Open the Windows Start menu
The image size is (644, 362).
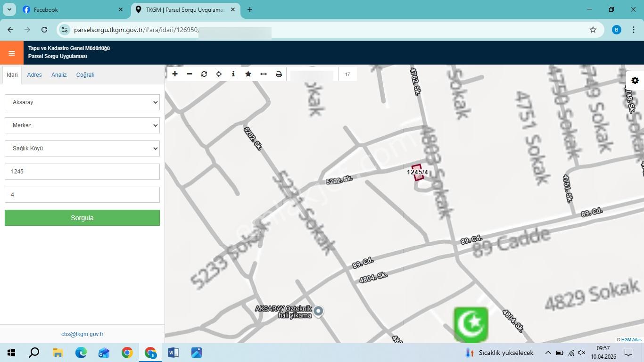[x=11, y=353]
